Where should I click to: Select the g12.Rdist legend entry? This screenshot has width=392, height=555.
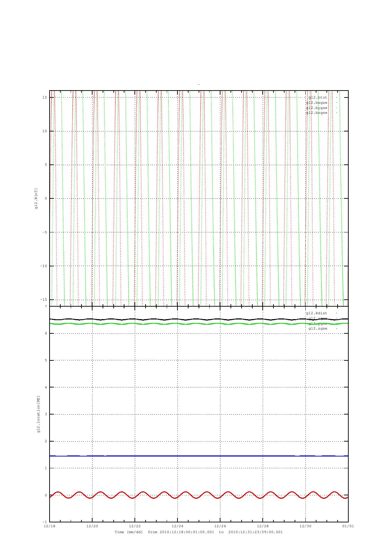[x=316, y=313]
